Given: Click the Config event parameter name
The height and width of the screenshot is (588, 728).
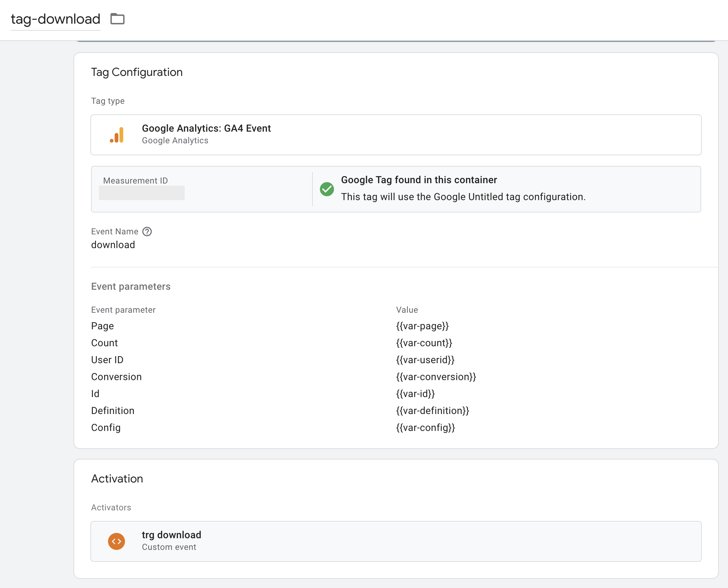Looking at the screenshot, I should (x=106, y=428).
